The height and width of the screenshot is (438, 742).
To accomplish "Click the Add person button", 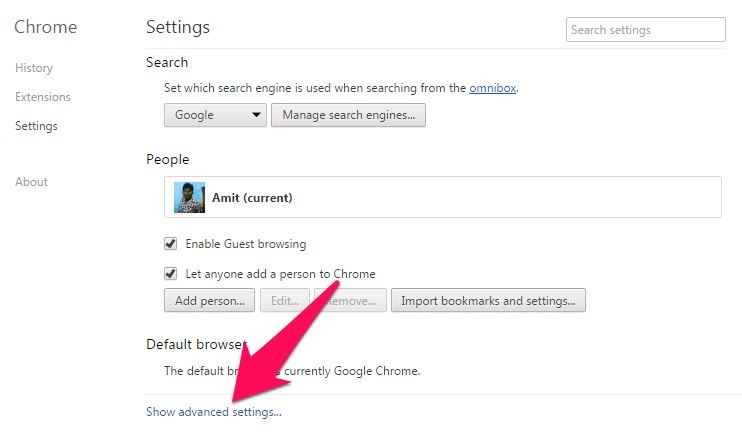I will click(210, 300).
